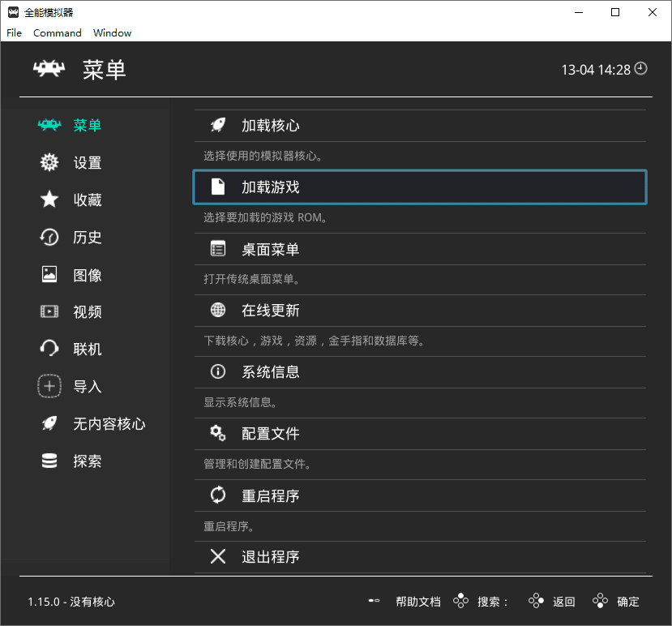Click the refresh icon beside 重启程序
Viewport: 672px width, 626px height.
218,495
